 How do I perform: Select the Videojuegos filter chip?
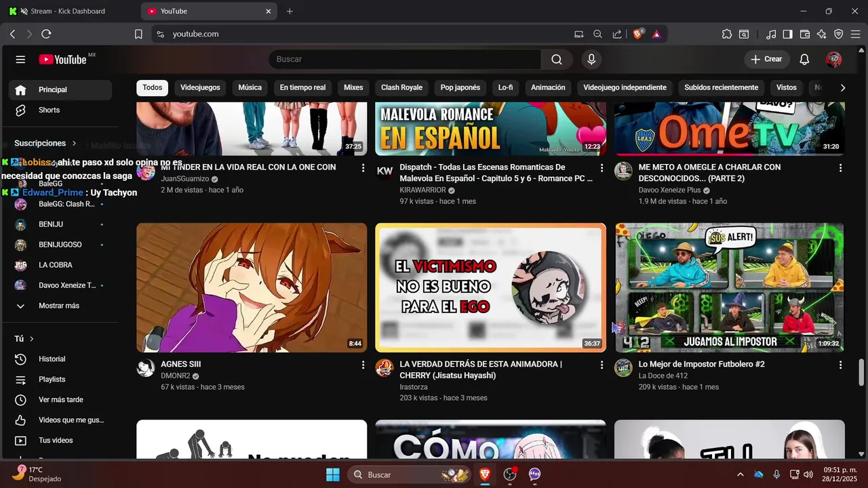(200, 87)
